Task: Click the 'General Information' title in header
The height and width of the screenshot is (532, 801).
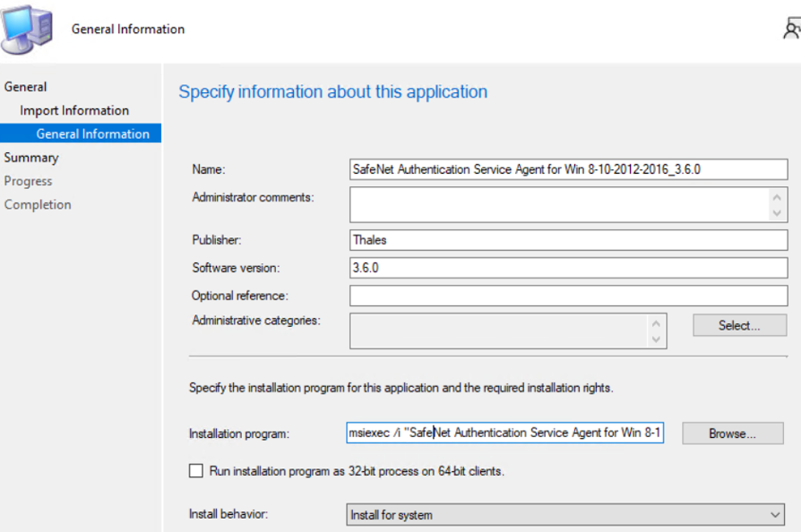Action: tap(128, 29)
